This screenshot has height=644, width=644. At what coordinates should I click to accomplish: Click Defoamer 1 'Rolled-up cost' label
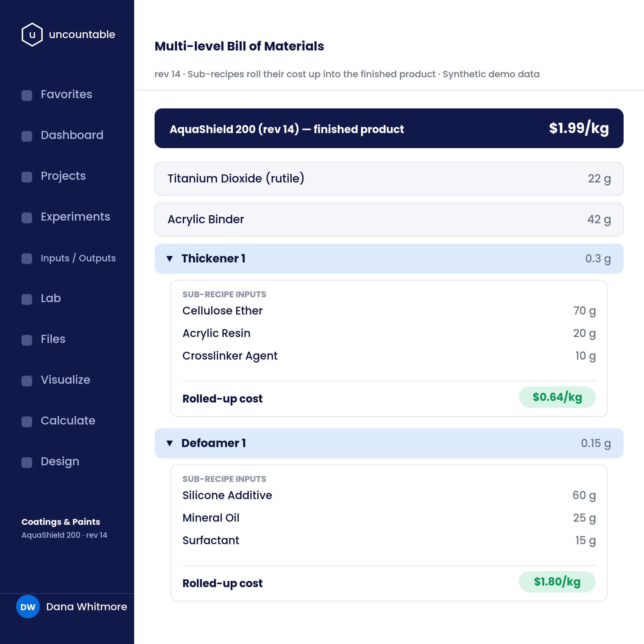coord(222,583)
